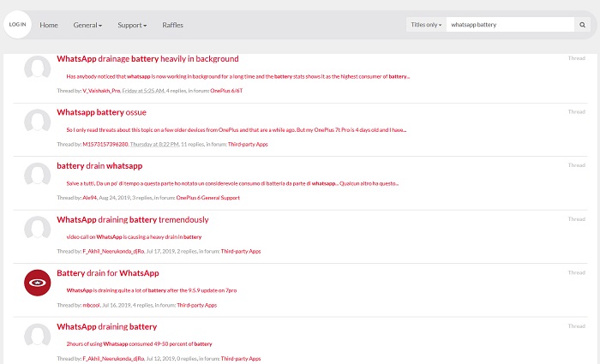Open F_Akhil_Neerukonda_djRo link dated Jul 12, 2019
The image size is (600, 364).
coord(113,359)
